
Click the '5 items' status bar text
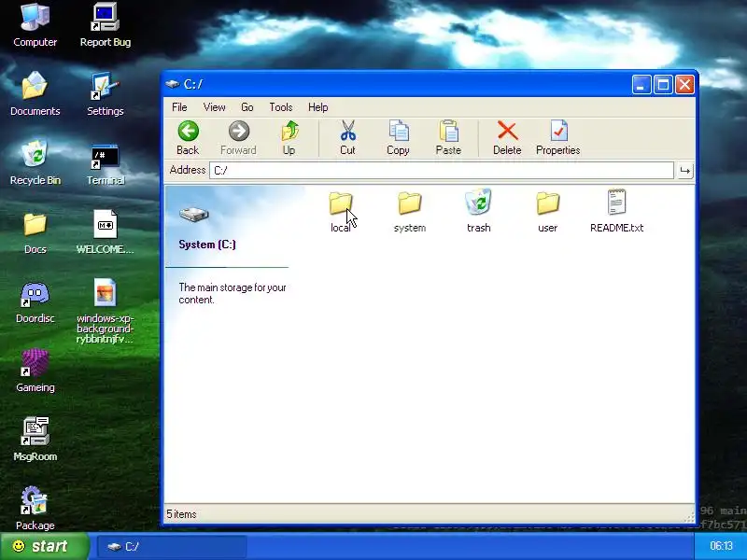[181, 514]
